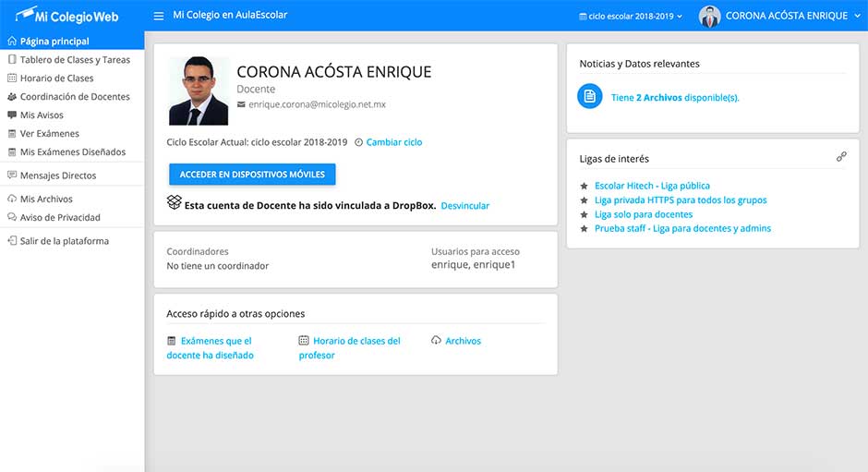The width and height of the screenshot is (868, 472).
Task: Click the Mi Colegio Web logo
Action: tap(67, 15)
